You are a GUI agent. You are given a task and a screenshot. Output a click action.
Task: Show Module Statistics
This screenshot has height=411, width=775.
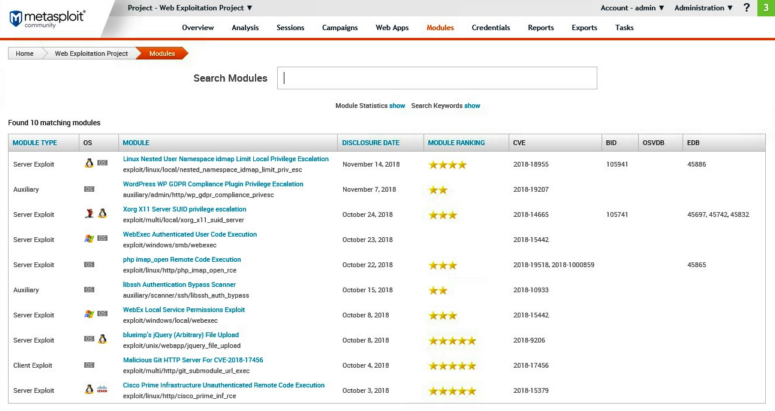pyautogui.click(x=397, y=106)
